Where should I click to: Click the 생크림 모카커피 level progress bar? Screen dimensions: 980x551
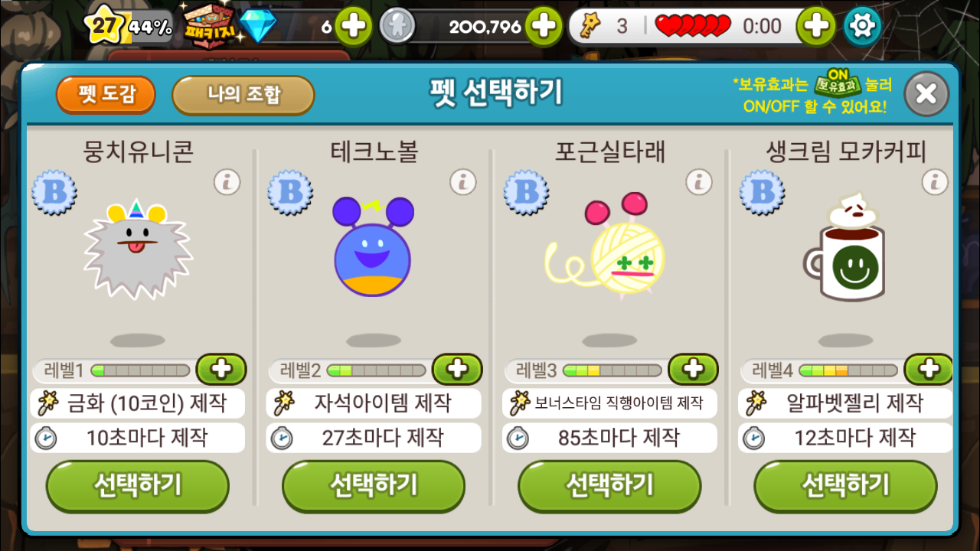(848, 371)
